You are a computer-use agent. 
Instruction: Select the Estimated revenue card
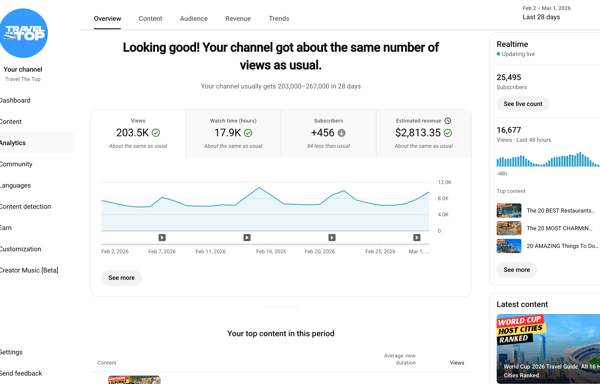click(424, 133)
